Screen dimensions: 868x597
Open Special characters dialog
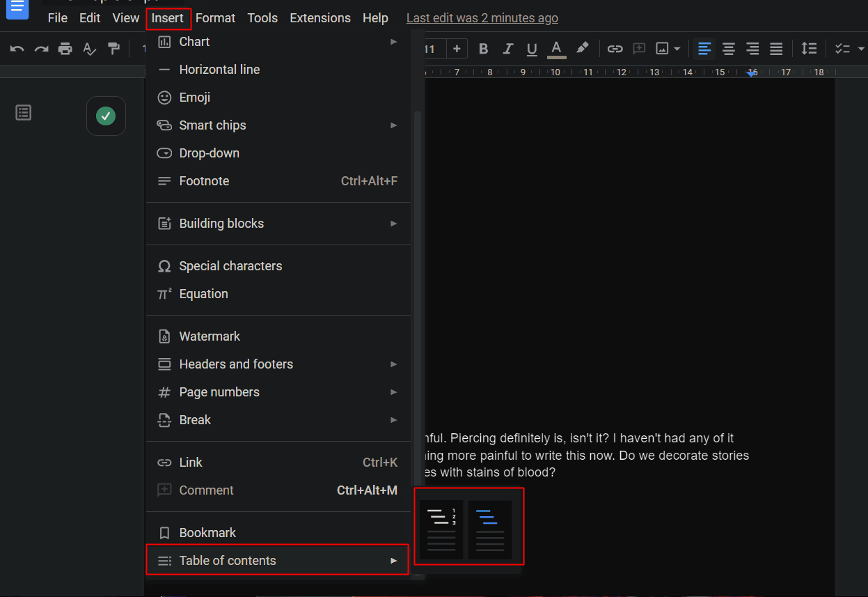pyautogui.click(x=278, y=266)
